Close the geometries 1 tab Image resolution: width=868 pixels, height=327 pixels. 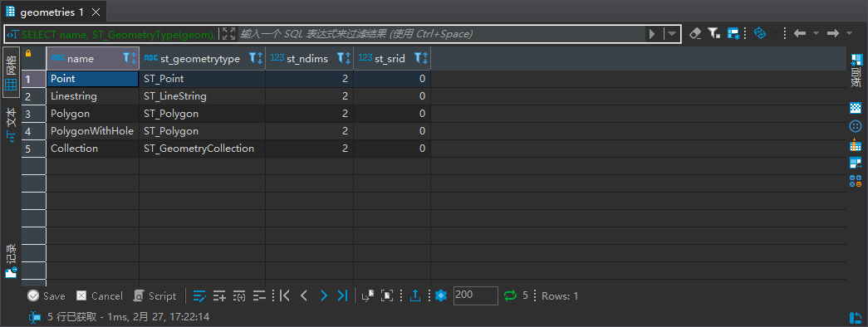click(x=96, y=12)
